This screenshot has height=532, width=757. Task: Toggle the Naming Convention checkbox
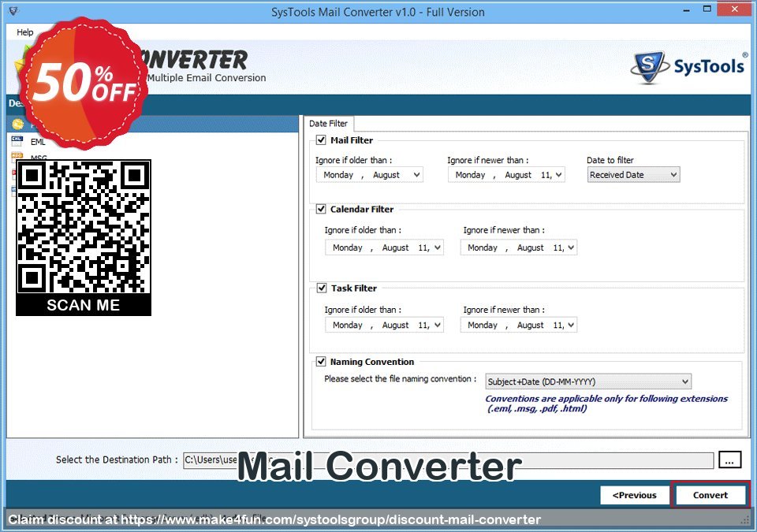click(x=321, y=362)
